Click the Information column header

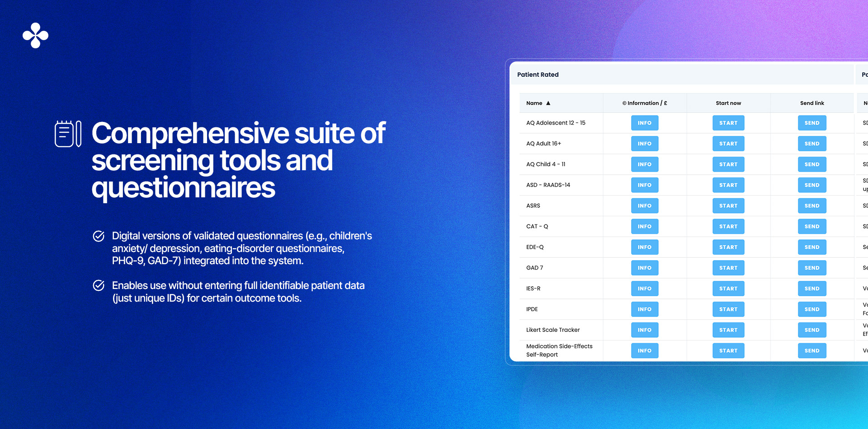(x=644, y=103)
